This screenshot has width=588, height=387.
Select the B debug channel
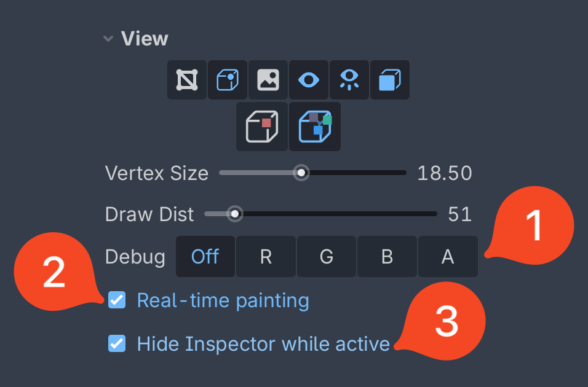coord(387,257)
